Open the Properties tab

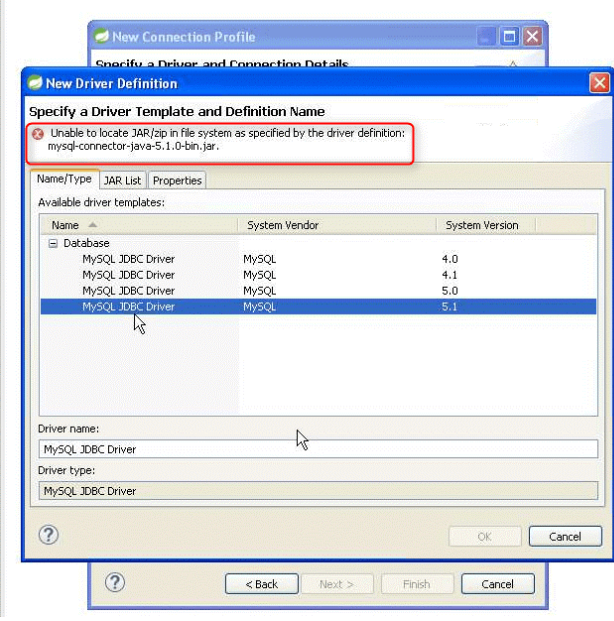tap(177, 181)
